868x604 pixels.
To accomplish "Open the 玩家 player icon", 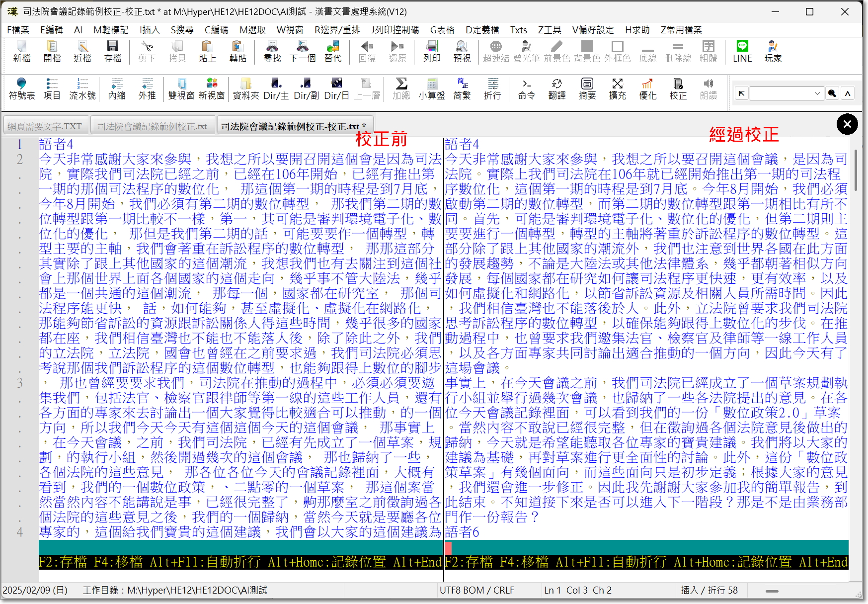I will pyautogui.click(x=773, y=52).
